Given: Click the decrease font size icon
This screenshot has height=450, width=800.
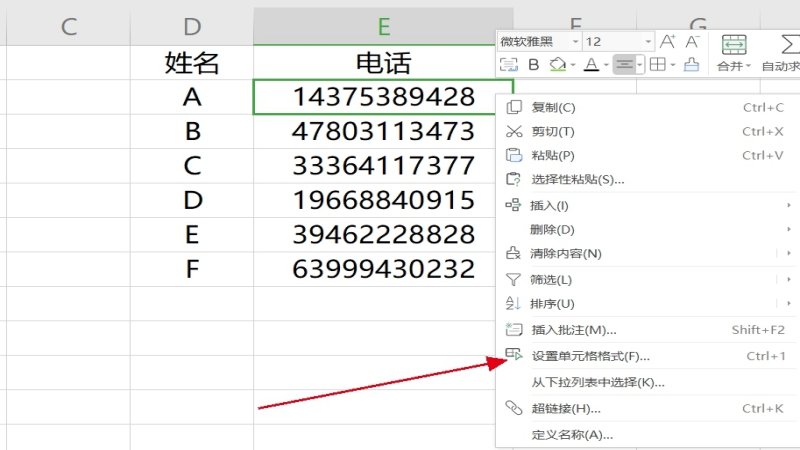Looking at the screenshot, I should click(x=693, y=41).
